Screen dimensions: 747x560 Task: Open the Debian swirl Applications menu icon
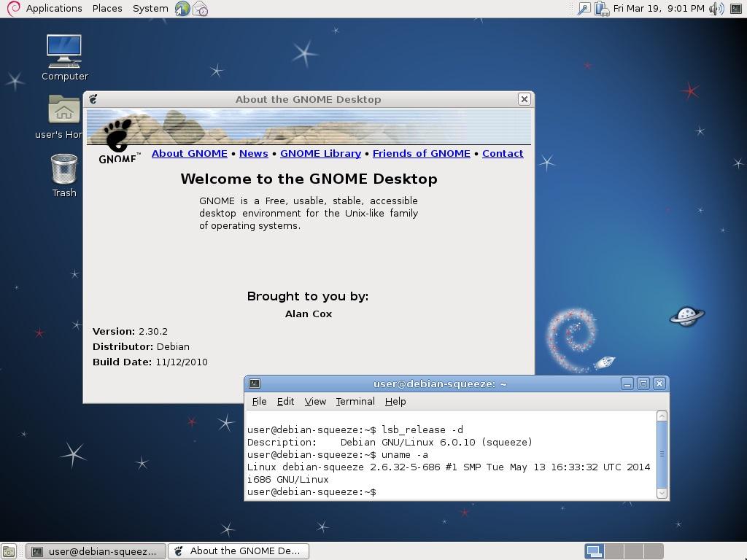tap(13, 9)
